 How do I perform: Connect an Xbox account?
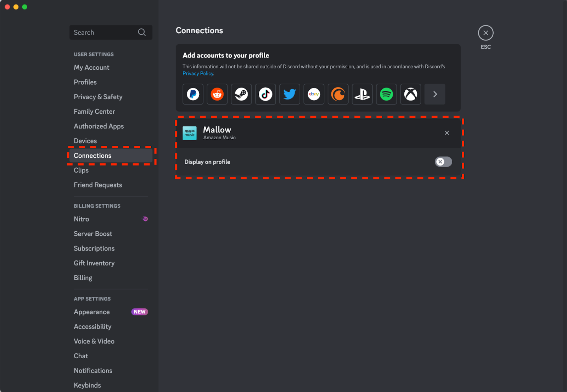coord(411,94)
